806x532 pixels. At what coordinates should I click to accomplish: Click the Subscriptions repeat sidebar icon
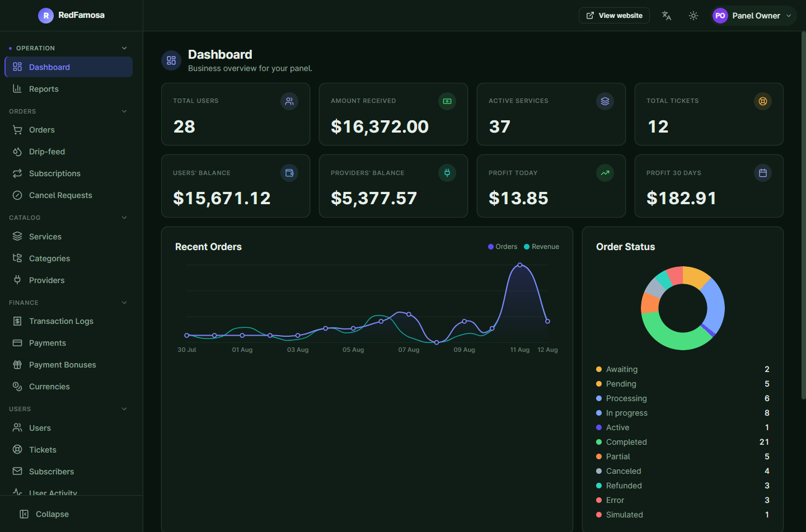[17, 173]
